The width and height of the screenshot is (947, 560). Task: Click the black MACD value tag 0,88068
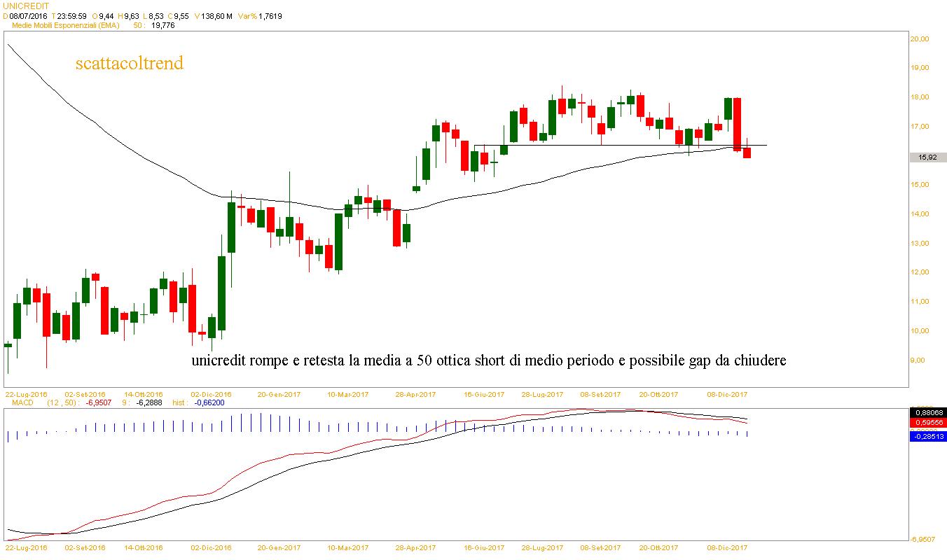point(927,413)
